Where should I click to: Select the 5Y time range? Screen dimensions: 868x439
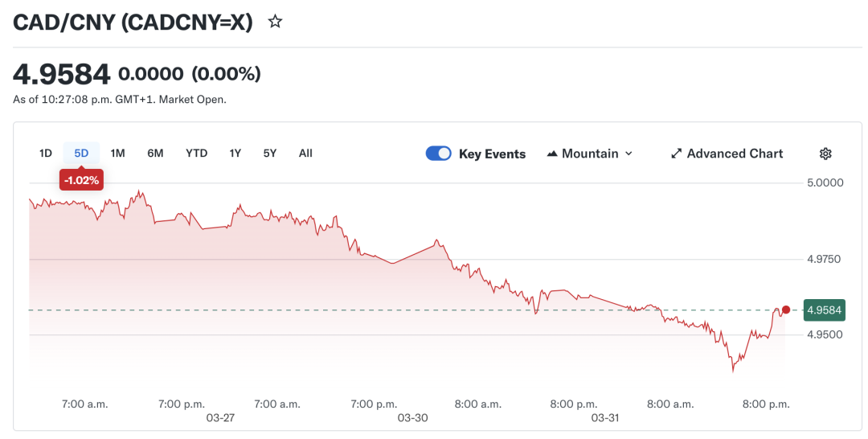click(x=270, y=153)
